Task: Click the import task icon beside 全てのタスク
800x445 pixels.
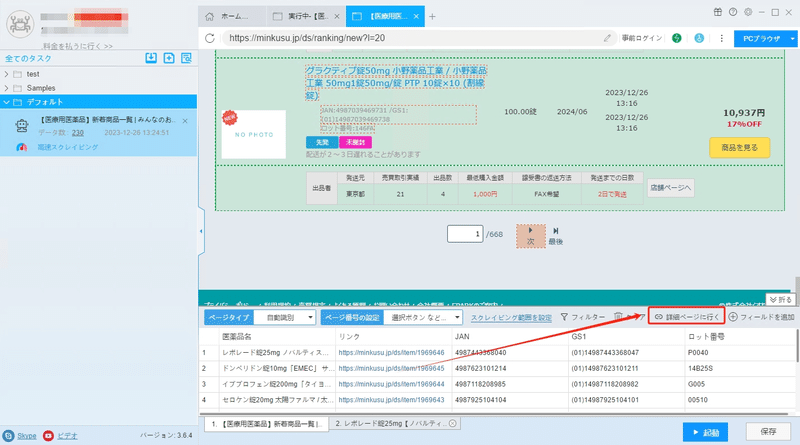Action: (x=151, y=58)
